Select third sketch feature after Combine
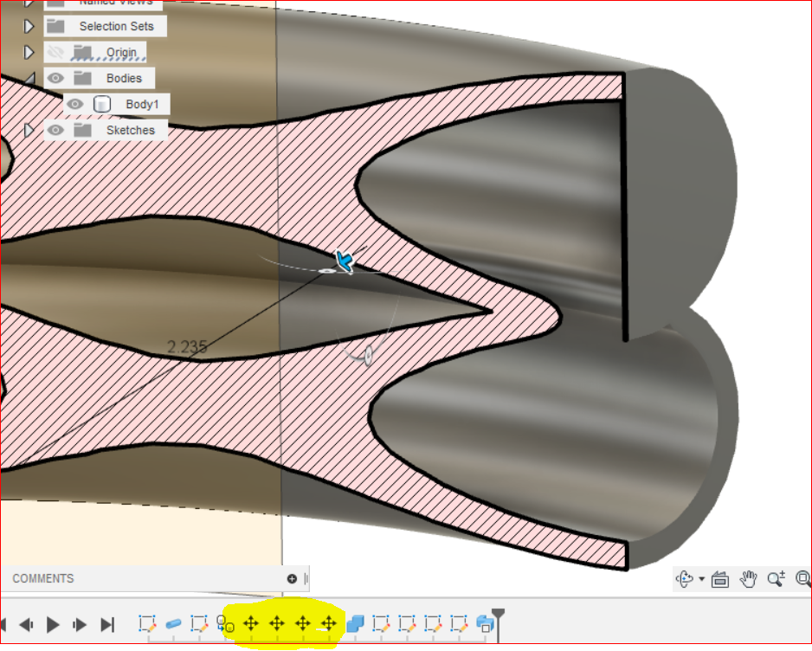This screenshot has height=651, width=812. [x=433, y=623]
